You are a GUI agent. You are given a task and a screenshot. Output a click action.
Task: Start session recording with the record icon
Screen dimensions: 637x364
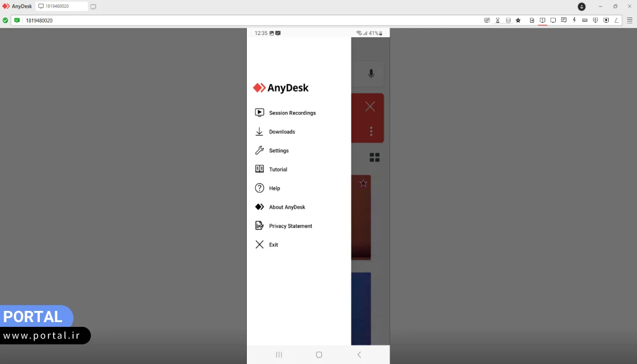click(606, 20)
